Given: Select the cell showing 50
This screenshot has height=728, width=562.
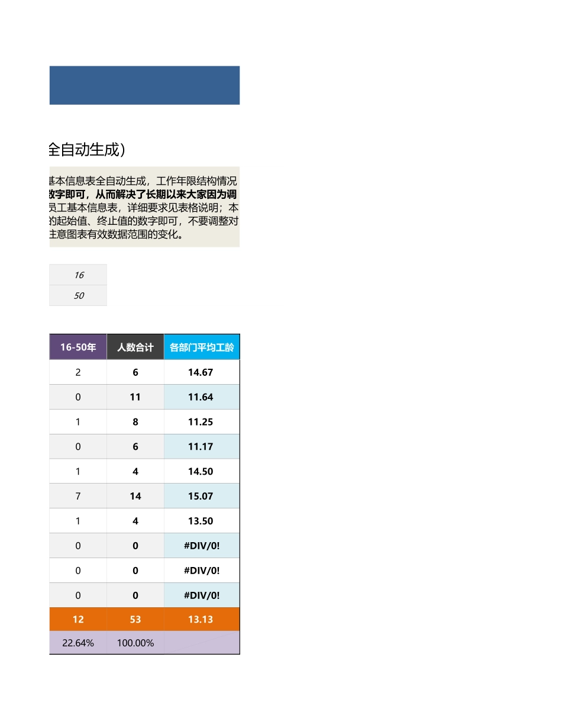Looking at the screenshot, I should (x=77, y=295).
